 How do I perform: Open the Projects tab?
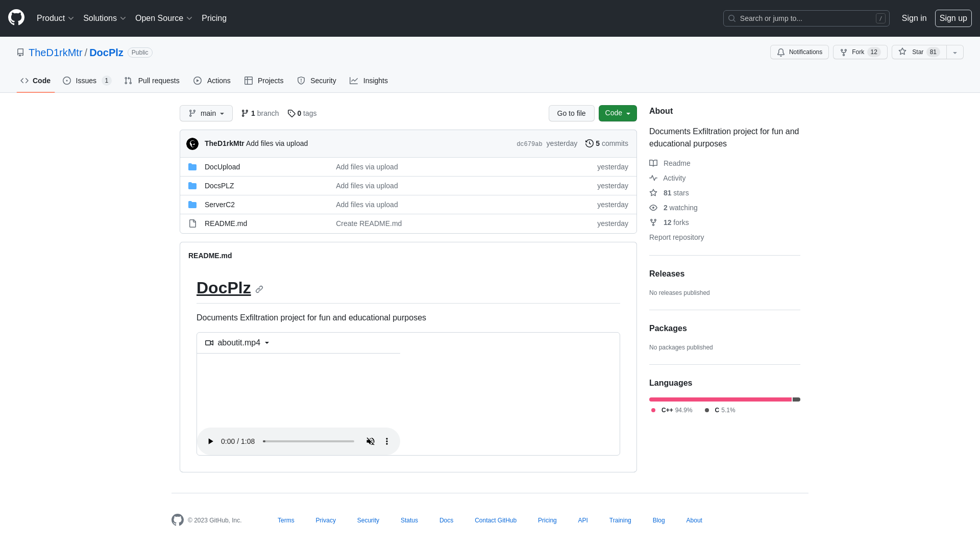(264, 81)
